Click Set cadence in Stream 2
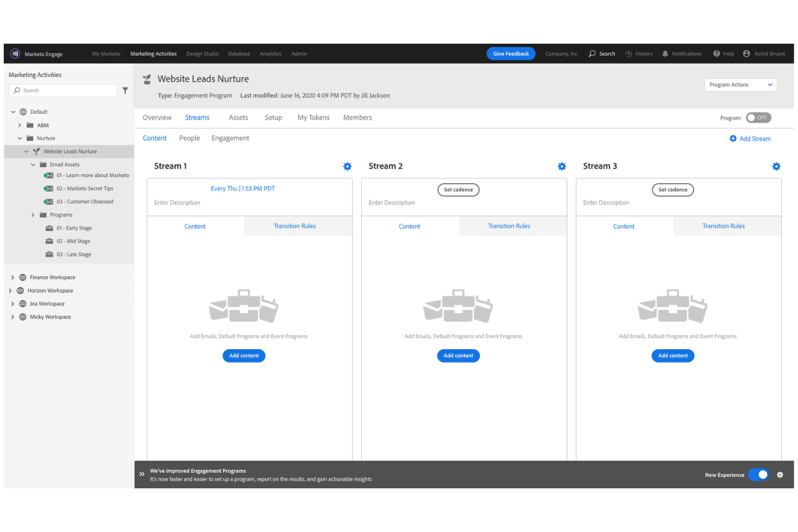The height and width of the screenshot is (532, 798). coord(458,190)
